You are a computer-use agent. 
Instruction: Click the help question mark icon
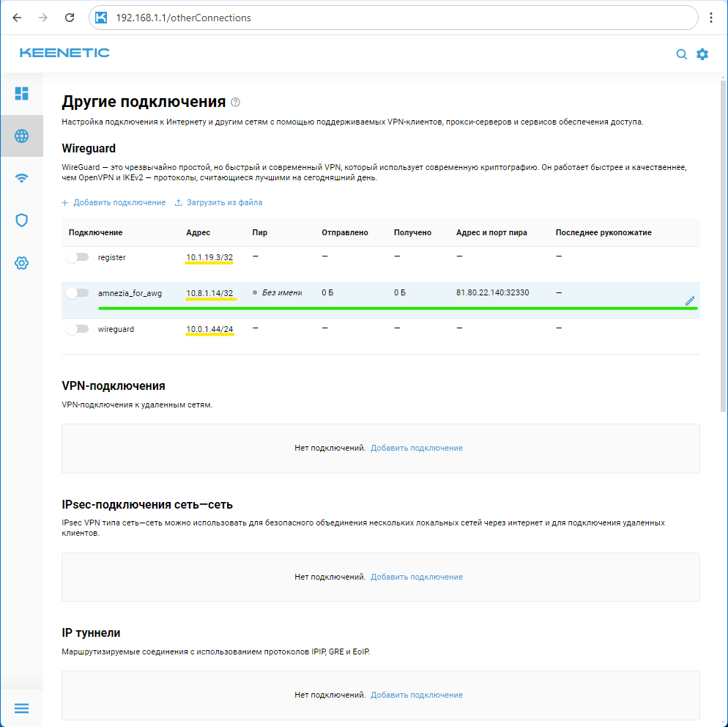235,102
